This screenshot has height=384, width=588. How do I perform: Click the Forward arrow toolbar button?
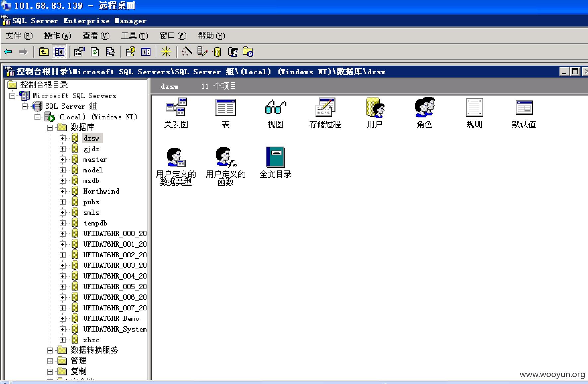23,52
